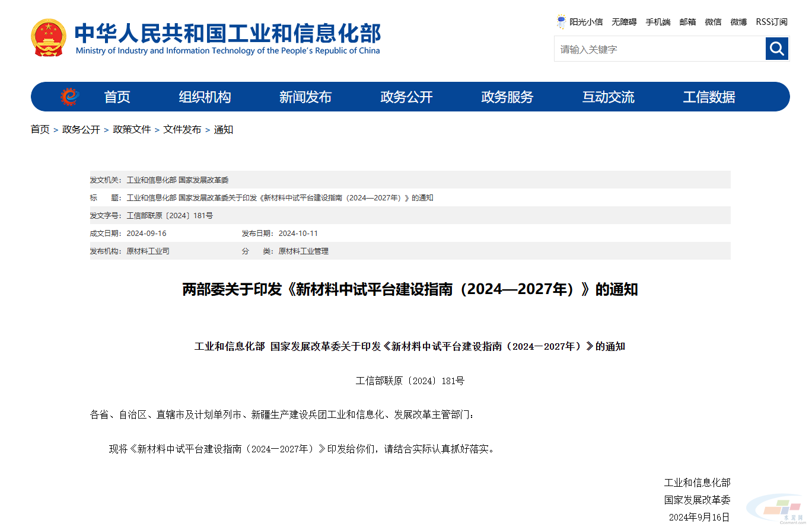Open 政务服务 navigation item
Screen dimensions: 812x530
[x=507, y=97]
